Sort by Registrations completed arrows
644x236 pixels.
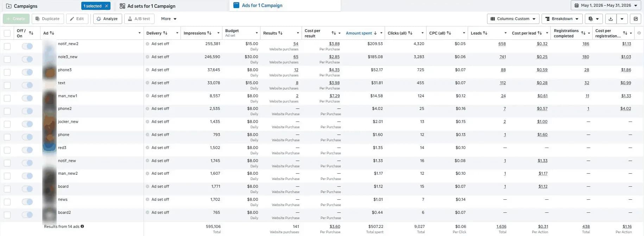tap(583, 33)
